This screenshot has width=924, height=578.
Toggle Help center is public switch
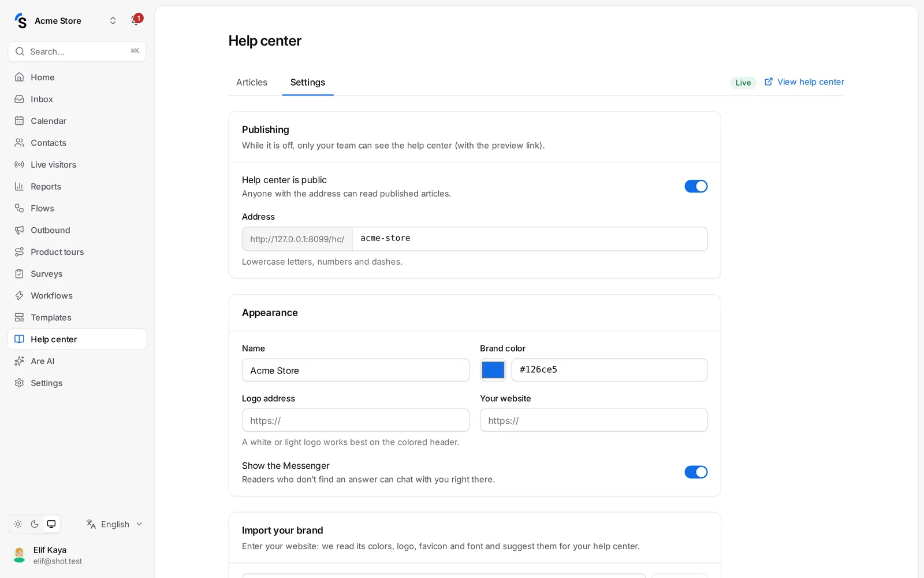coord(696,186)
